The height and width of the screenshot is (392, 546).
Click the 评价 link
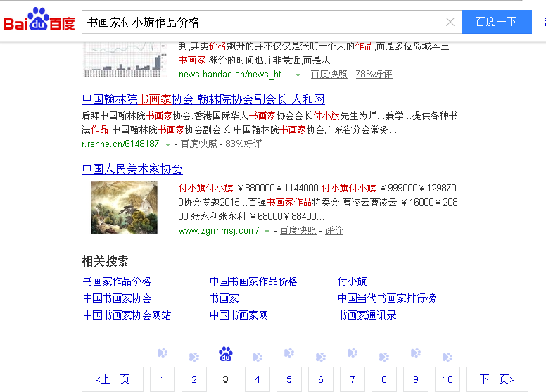coord(334,230)
